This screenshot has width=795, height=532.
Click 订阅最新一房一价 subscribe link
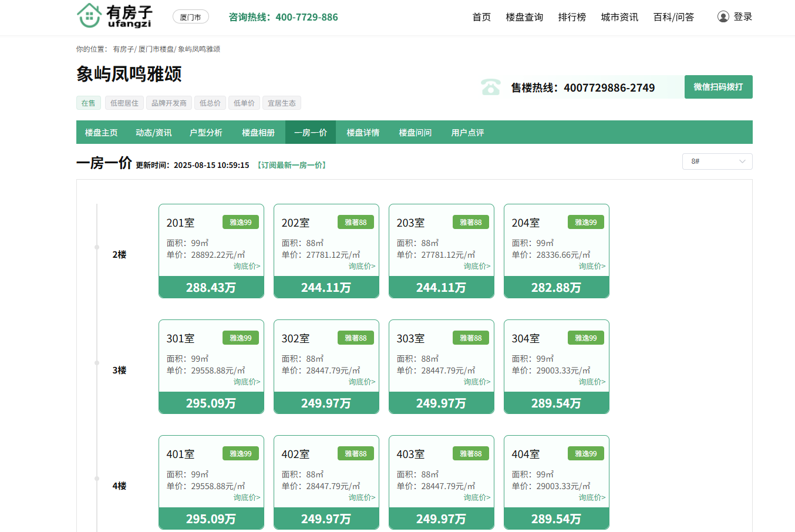(x=291, y=166)
